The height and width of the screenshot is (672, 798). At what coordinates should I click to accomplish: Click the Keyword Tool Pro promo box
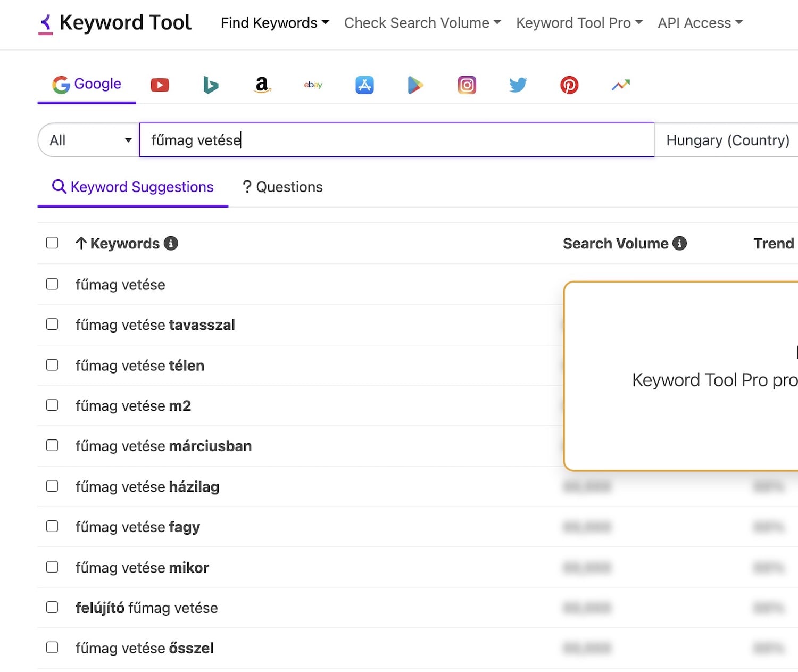[681, 376]
